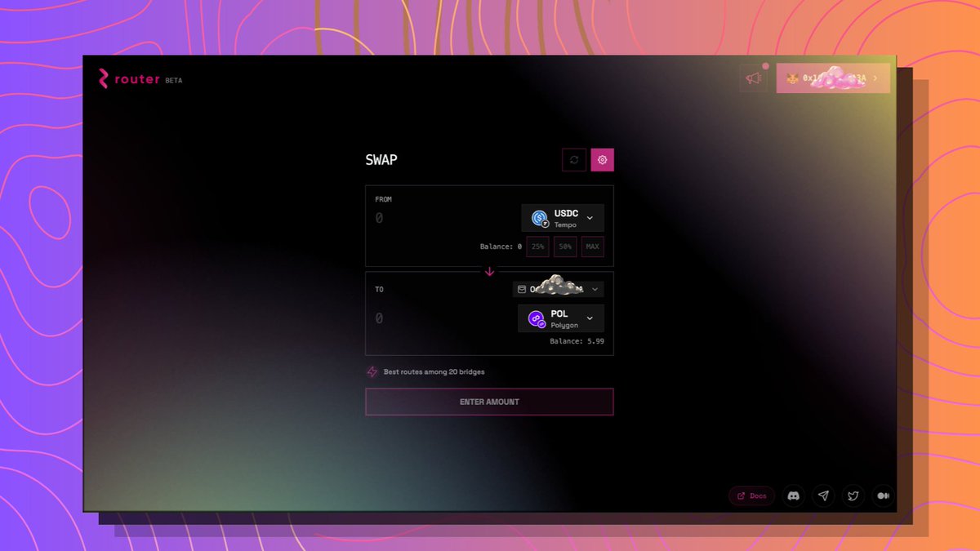980x551 pixels.
Task: Open the Medium blog link
Action: [883, 495]
